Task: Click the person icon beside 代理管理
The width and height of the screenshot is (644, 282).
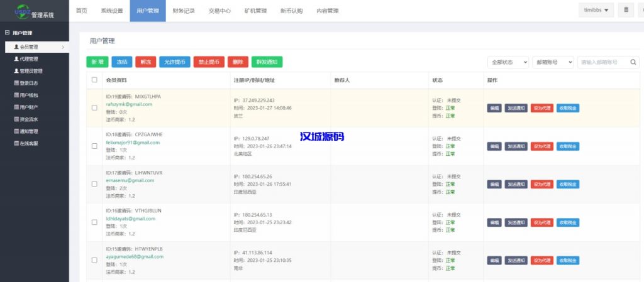Action: [x=16, y=59]
